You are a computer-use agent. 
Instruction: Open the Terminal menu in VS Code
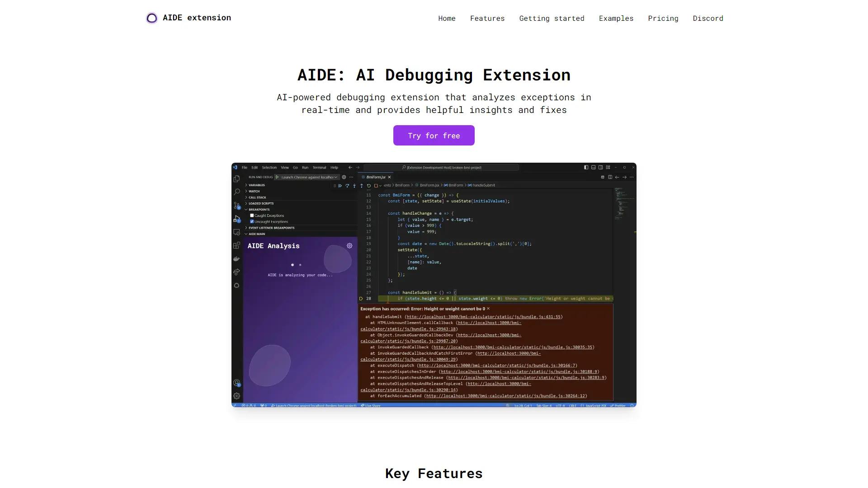point(319,168)
